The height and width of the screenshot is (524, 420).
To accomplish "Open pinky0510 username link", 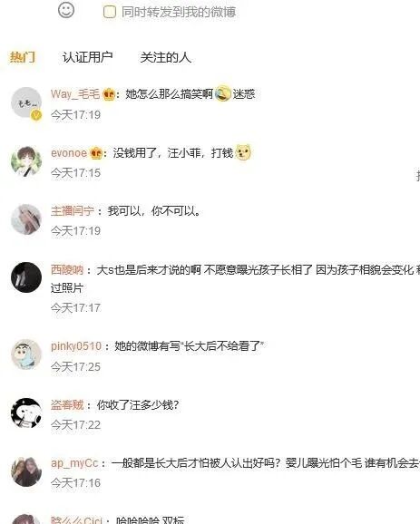I will [x=76, y=346].
